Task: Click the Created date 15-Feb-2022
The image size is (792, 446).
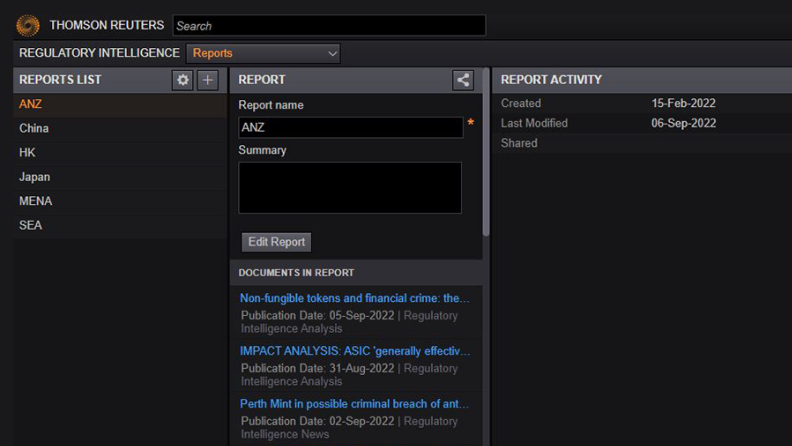Action: click(x=683, y=104)
